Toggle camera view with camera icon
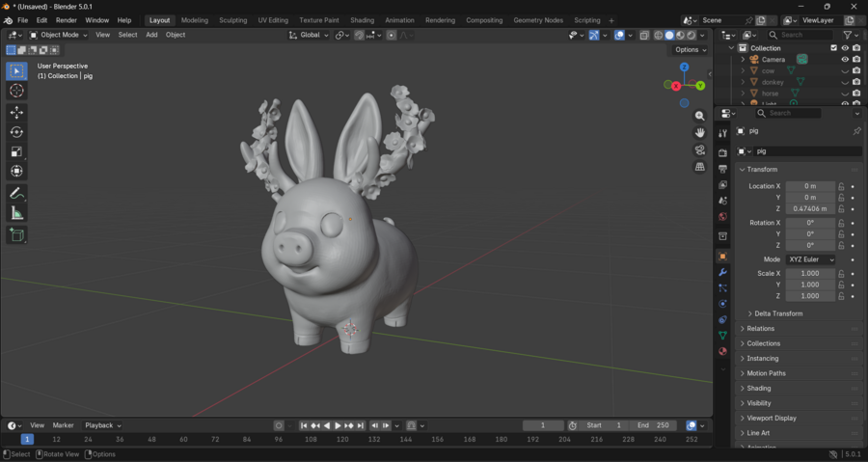Screen dimensions: 868x462 [700, 150]
